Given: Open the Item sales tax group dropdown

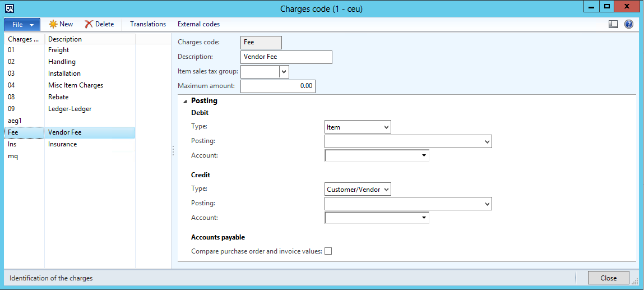Looking at the screenshot, I should click(x=284, y=72).
